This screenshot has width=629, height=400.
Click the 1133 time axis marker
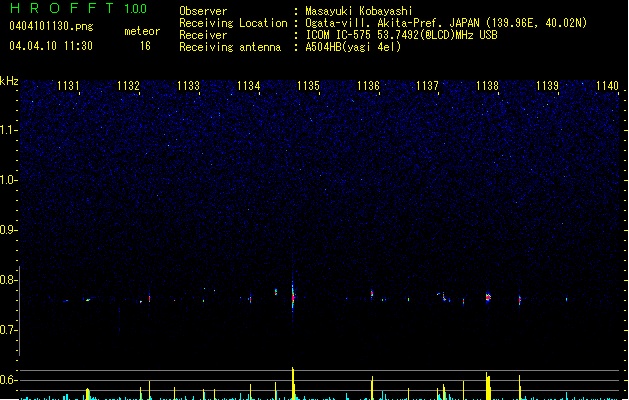189,86
